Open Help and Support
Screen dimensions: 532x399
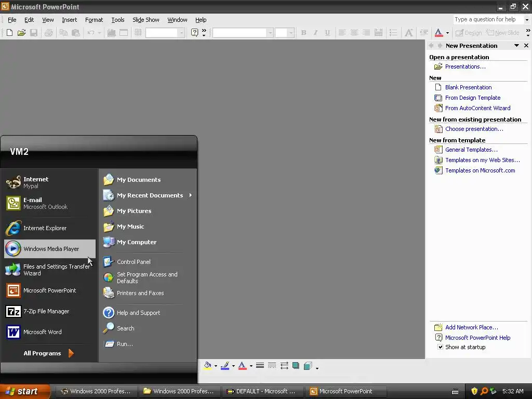(x=148, y=312)
